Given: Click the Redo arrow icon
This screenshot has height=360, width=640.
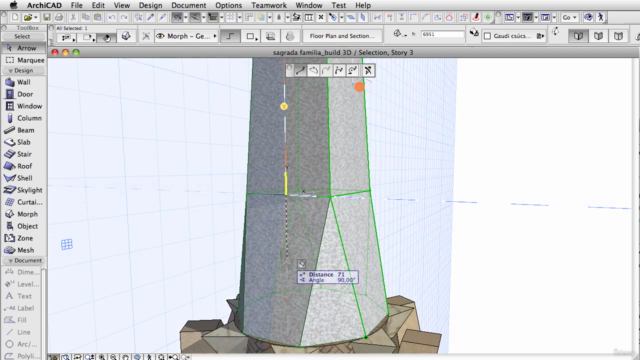Looking at the screenshot, I should point(124,17).
